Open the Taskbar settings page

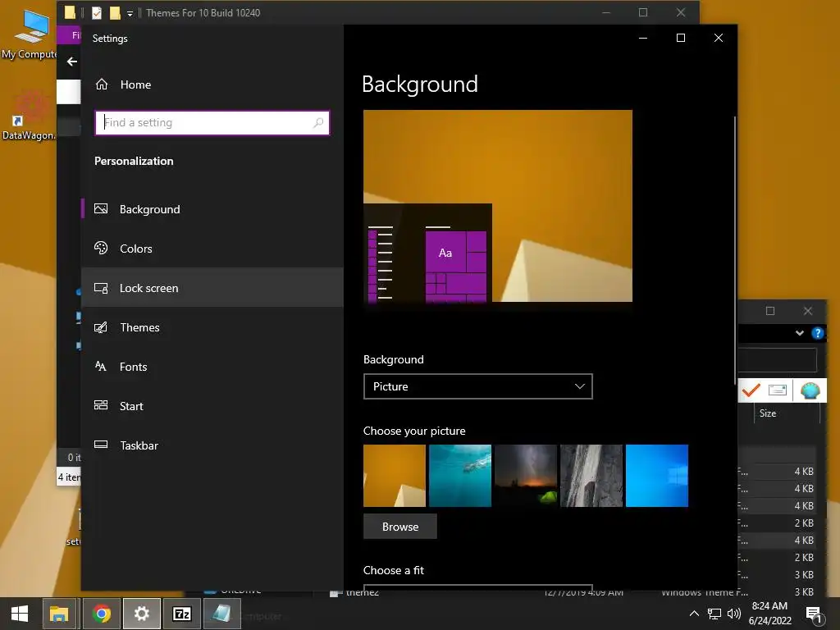[212, 445]
